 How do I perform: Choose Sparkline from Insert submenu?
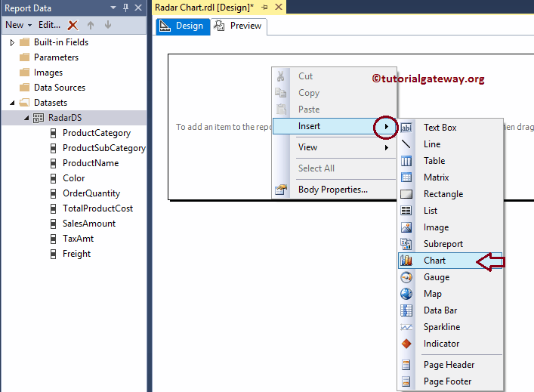coord(450,327)
